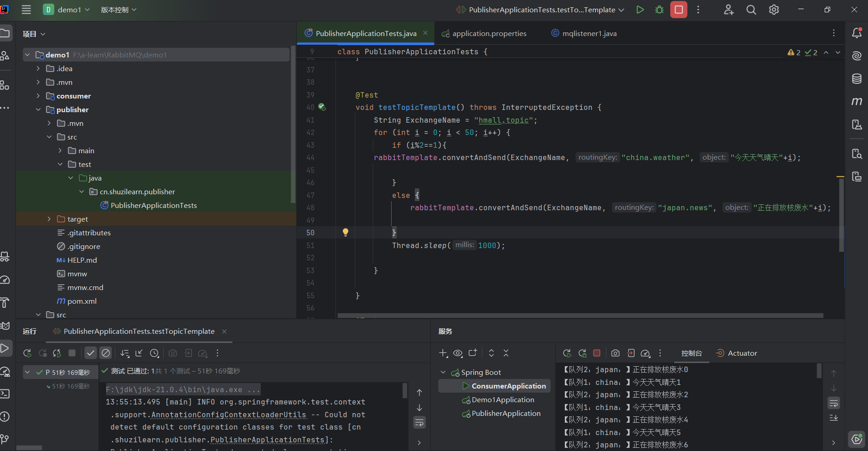This screenshot has height=451, width=868.
Task: Stop the running test with red square
Action: click(678, 10)
